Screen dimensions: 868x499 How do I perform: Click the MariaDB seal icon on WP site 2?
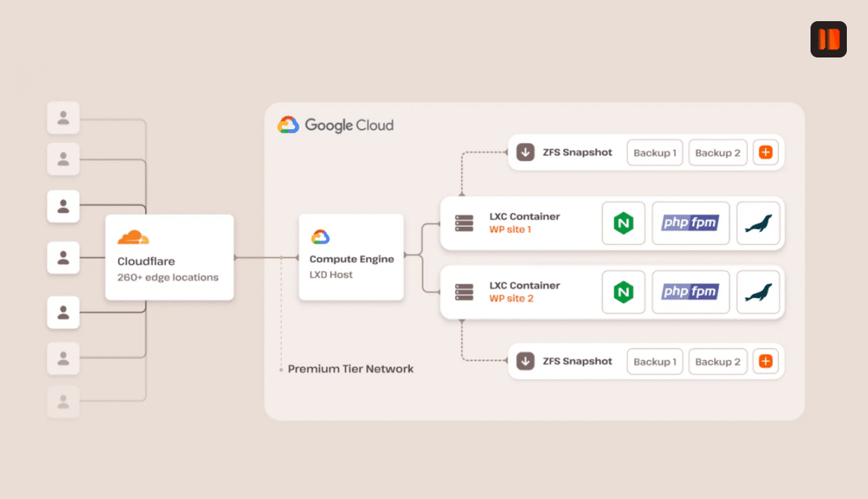pyautogui.click(x=758, y=292)
